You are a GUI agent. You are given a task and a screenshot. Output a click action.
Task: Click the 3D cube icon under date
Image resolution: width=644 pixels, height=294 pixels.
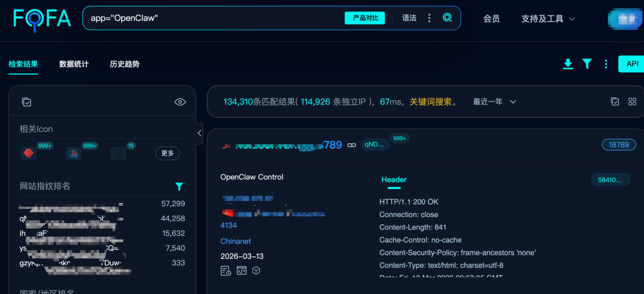256,271
